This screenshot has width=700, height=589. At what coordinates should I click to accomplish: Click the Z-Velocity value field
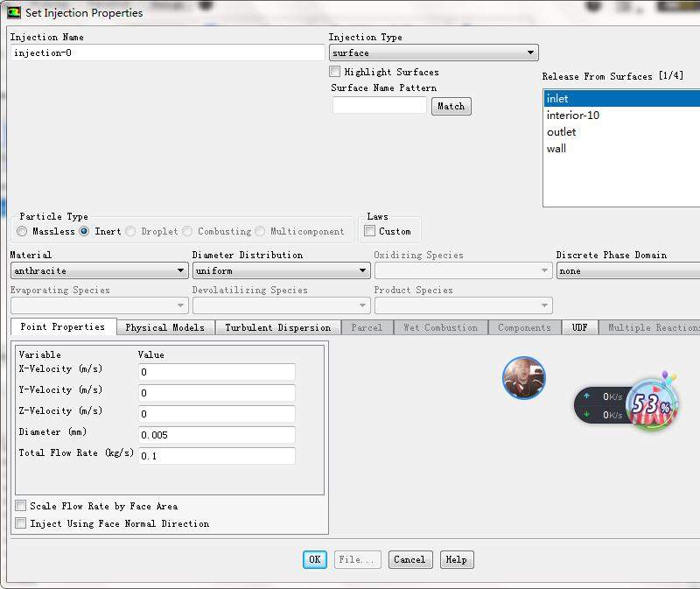pyautogui.click(x=216, y=413)
